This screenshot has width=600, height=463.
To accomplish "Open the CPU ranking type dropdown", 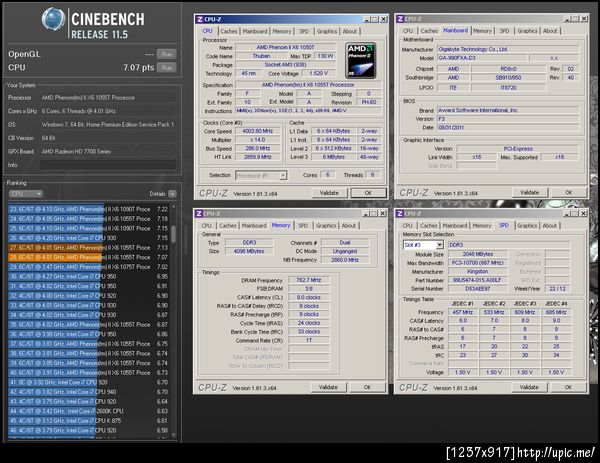I will click(x=26, y=194).
